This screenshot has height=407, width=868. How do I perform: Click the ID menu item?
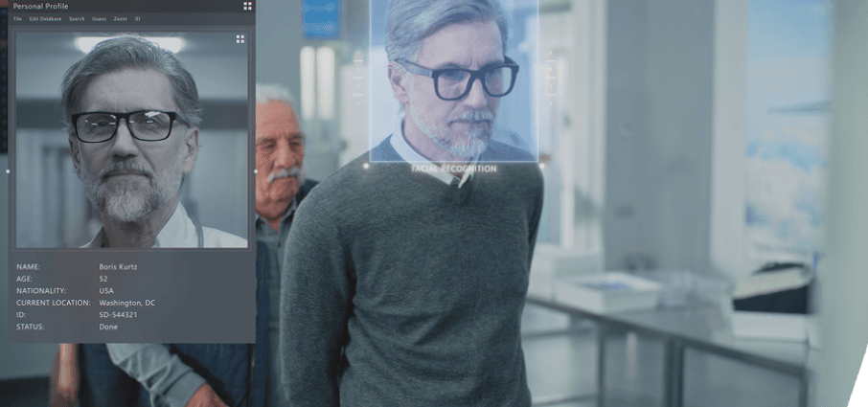(137, 19)
